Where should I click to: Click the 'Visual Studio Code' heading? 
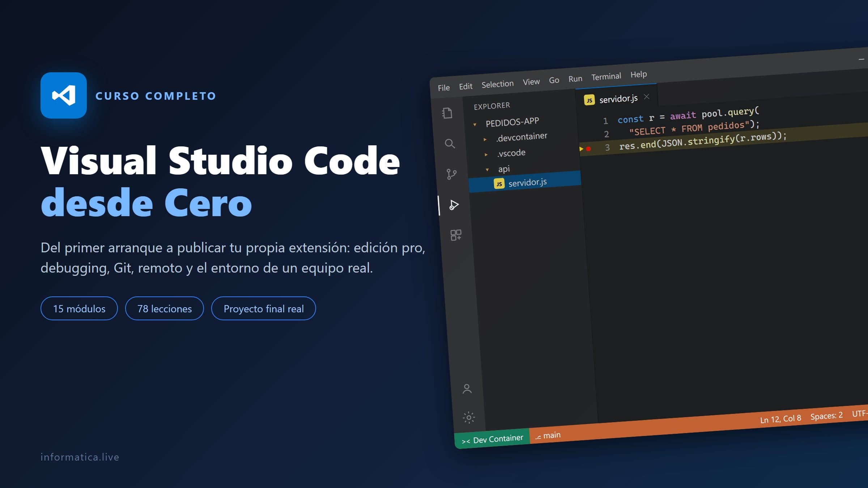click(221, 160)
